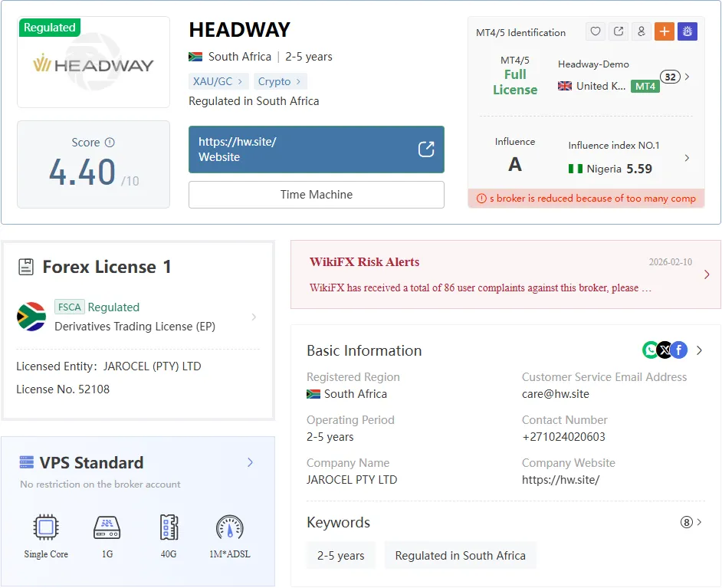Click the Headway-Demo server name
Image resolution: width=722 pixels, height=588 pixels.
[x=593, y=64]
